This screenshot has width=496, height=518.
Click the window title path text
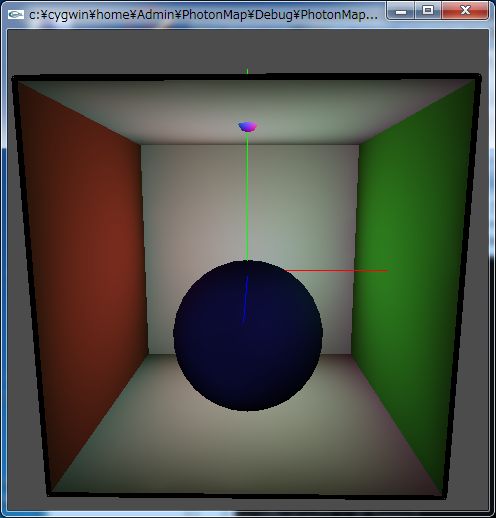(203, 15)
